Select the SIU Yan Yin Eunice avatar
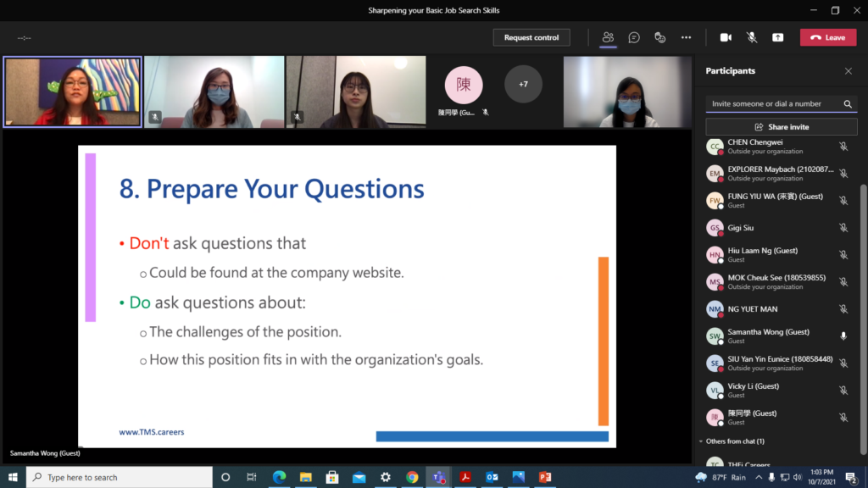The height and width of the screenshot is (488, 868). point(715,363)
